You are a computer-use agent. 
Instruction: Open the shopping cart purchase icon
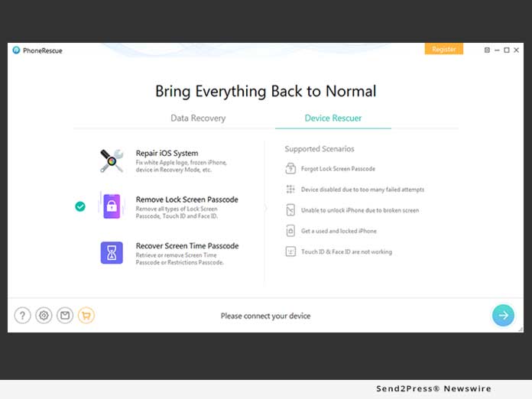86,315
